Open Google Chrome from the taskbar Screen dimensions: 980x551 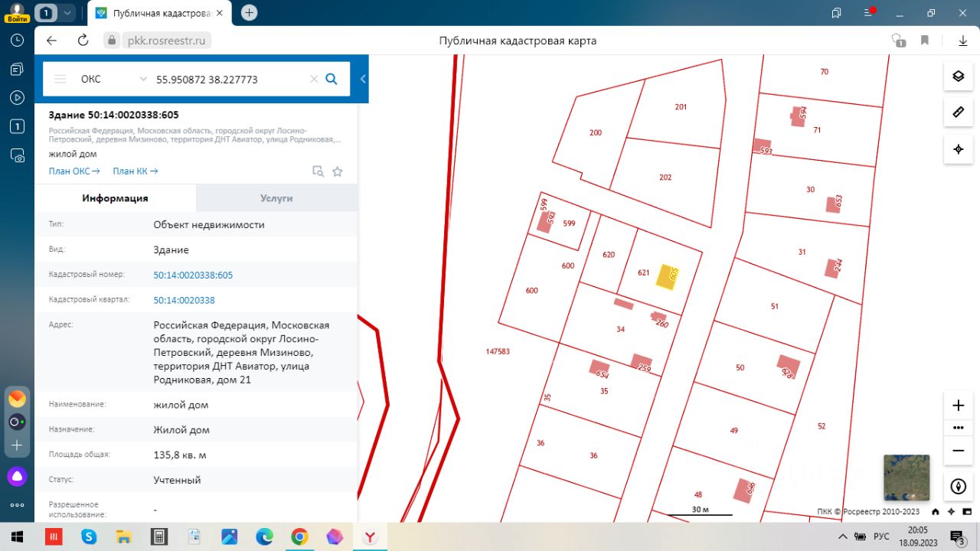(299, 537)
